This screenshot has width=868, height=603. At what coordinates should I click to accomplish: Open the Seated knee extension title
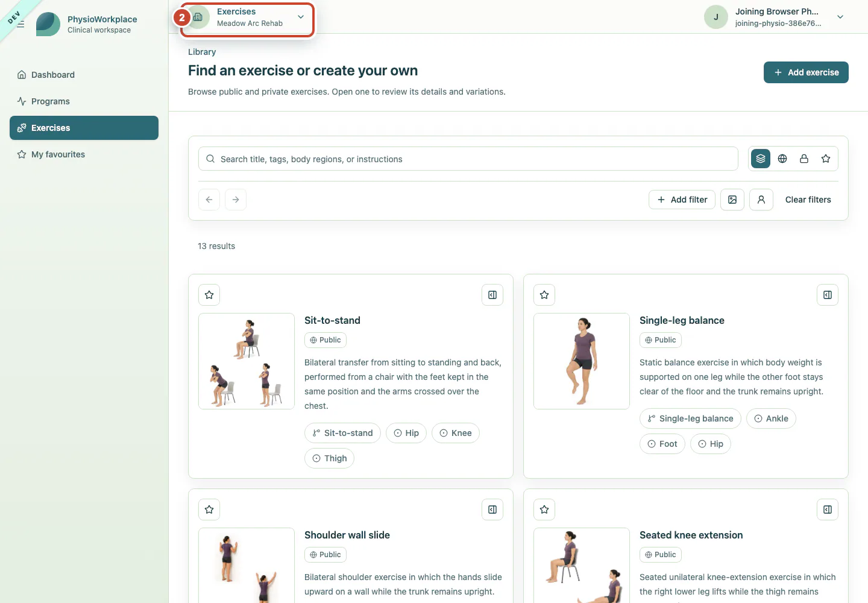[x=691, y=535]
